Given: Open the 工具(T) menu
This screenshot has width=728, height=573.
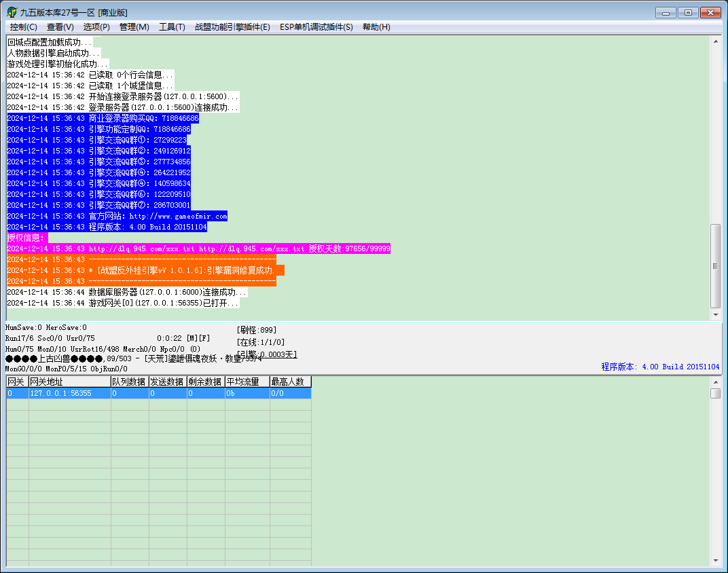Looking at the screenshot, I should [172, 27].
